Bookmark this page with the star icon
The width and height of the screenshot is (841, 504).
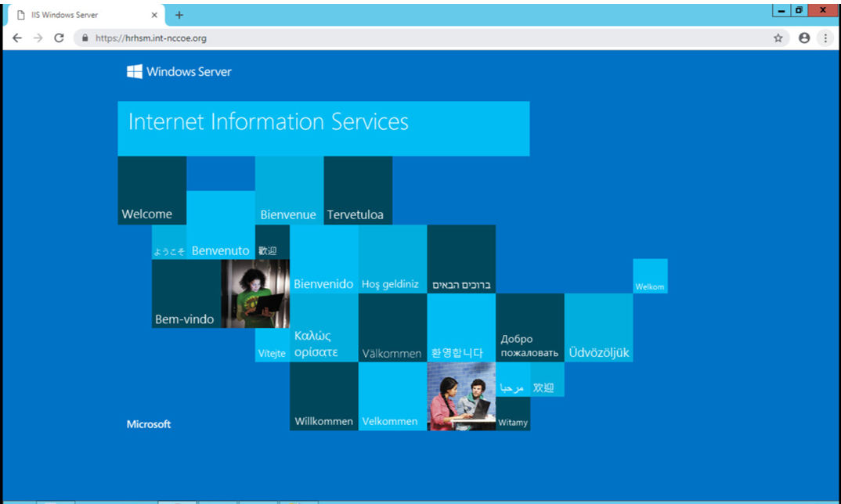(778, 38)
